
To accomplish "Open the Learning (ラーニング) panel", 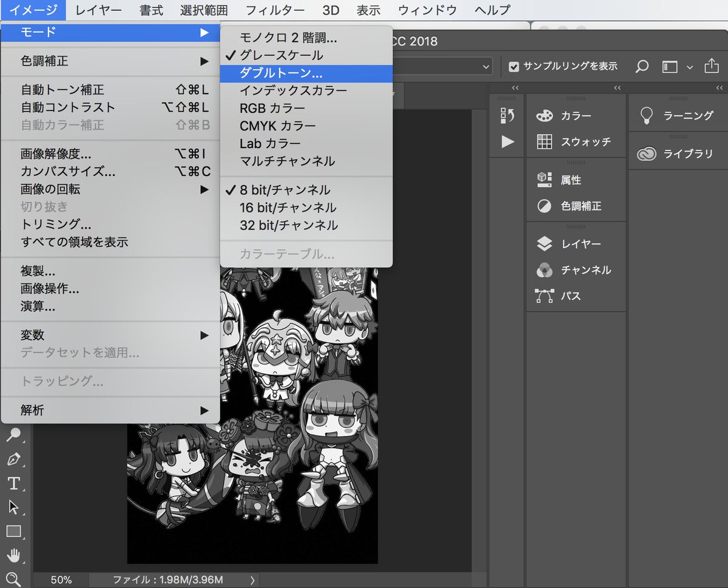I will pos(678,115).
